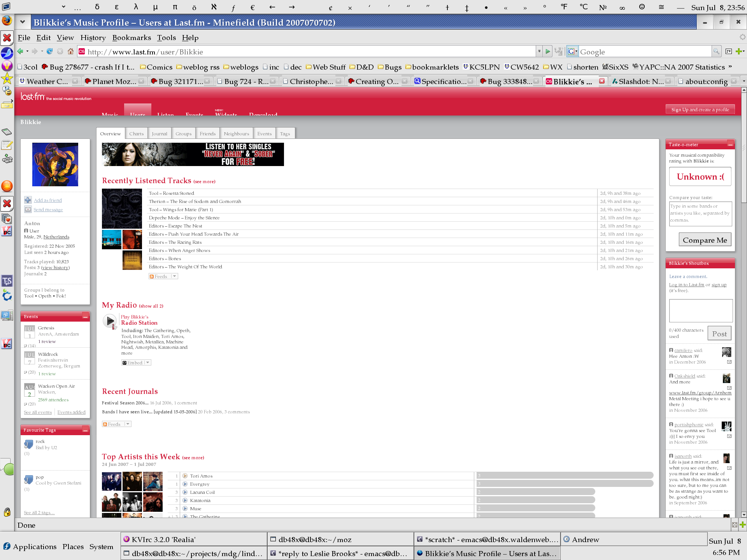The image size is (747, 560).
Task: Open the Journal profile tab
Action: (160, 134)
